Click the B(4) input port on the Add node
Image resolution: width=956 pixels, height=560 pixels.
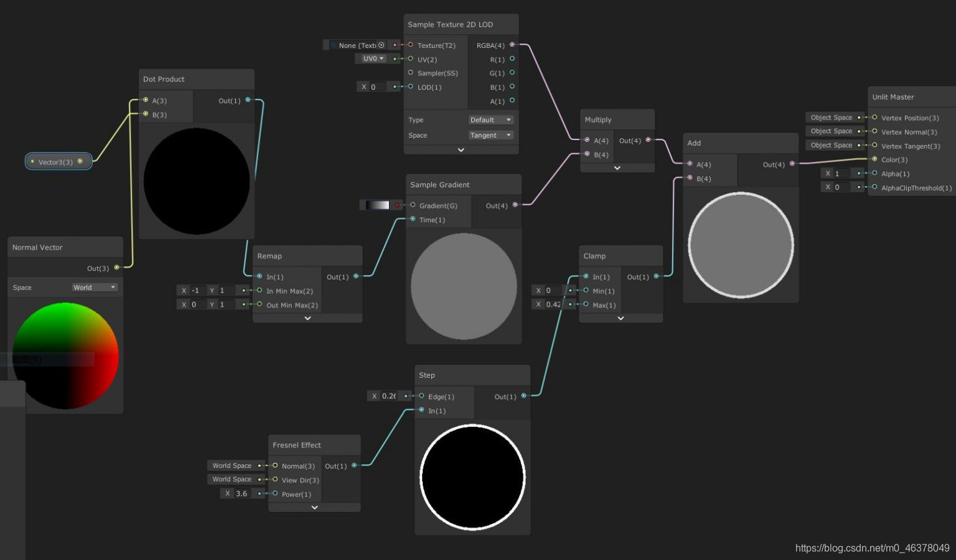tap(689, 179)
